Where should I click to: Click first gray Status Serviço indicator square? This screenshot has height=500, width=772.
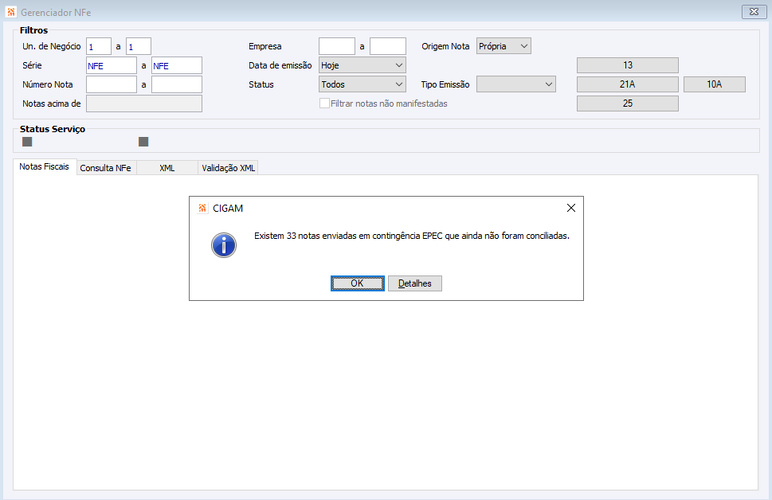(x=27, y=142)
